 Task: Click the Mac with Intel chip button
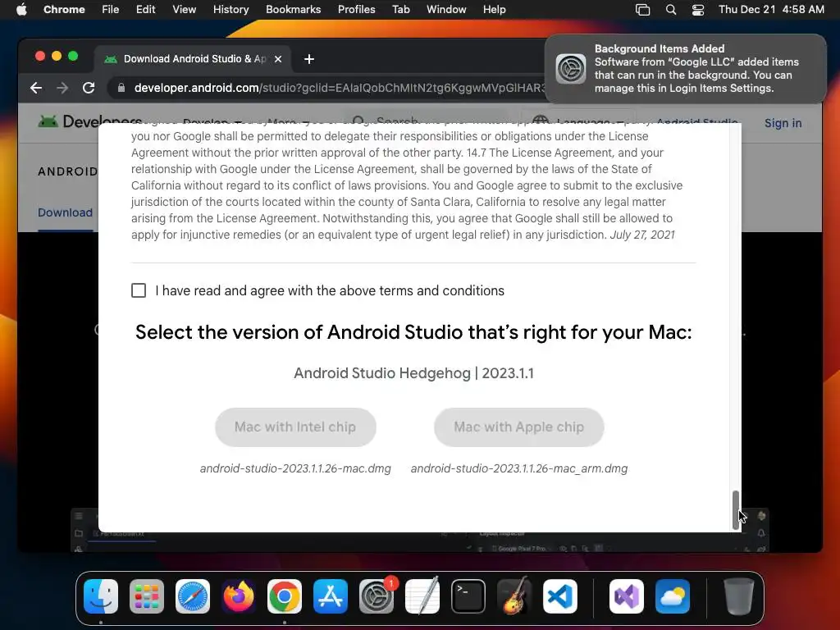click(295, 427)
